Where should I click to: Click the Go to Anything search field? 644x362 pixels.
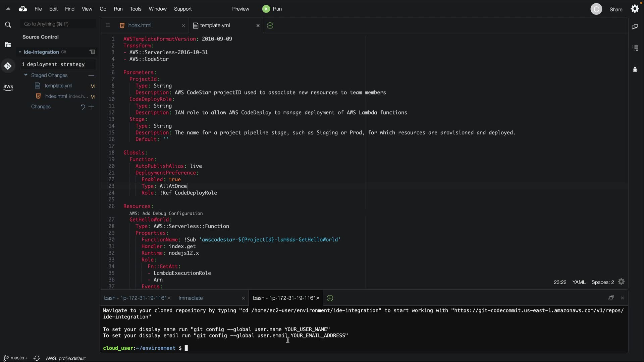coord(57,24)
